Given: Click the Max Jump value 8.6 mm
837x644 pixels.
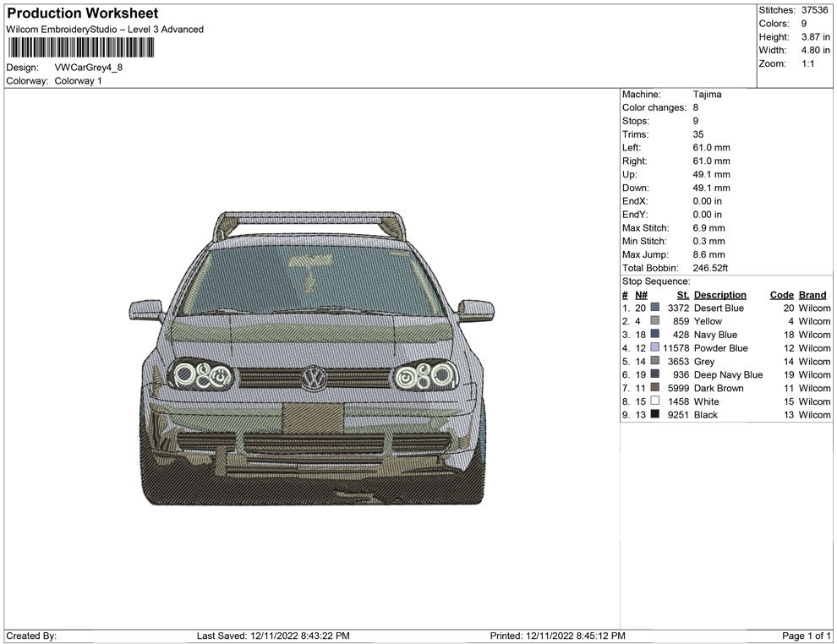Looking at the screenshot, I should pos(708,254).
